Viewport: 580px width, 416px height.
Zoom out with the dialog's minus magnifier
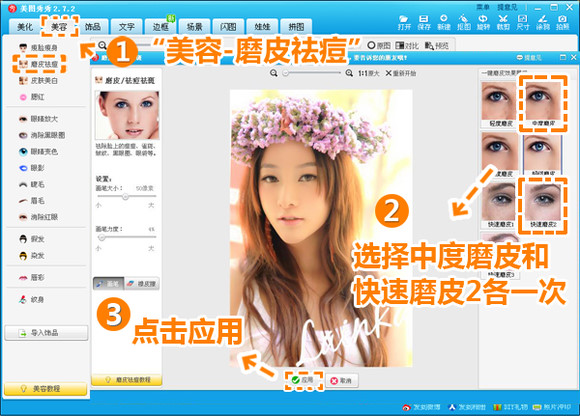274,73
